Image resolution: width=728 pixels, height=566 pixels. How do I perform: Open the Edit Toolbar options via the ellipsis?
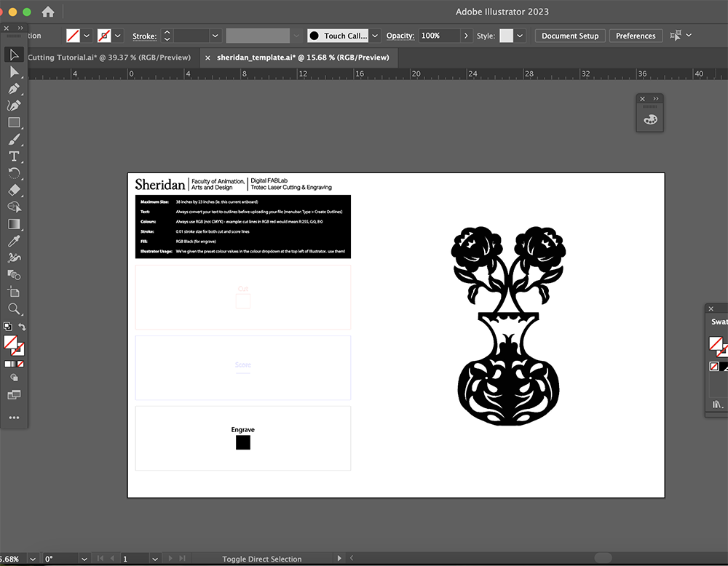click(x=13, y=417)
